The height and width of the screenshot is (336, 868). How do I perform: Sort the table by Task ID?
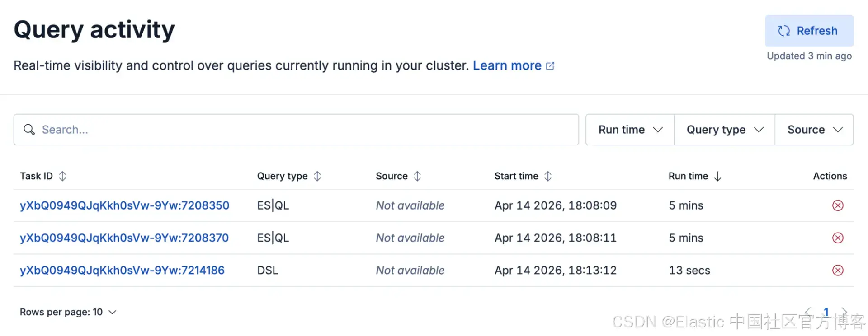pyautogui.click(x=62, y=176)
